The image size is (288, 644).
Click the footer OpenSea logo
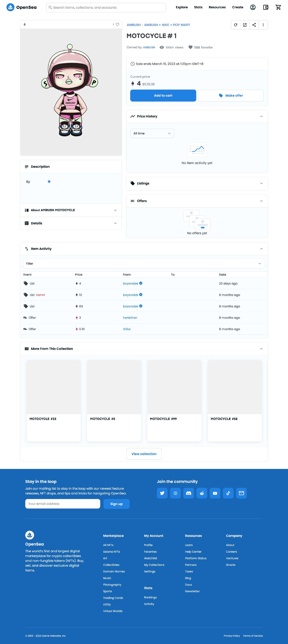click(x=30, y=535)
